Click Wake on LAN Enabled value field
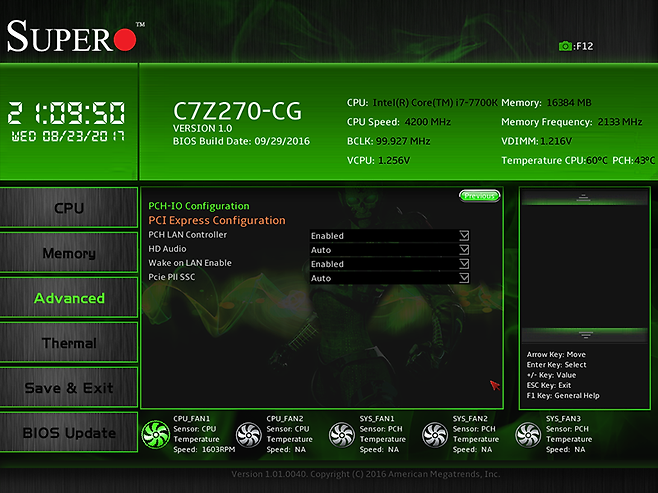This screenshot has height=493, width=658. (389, 264)
